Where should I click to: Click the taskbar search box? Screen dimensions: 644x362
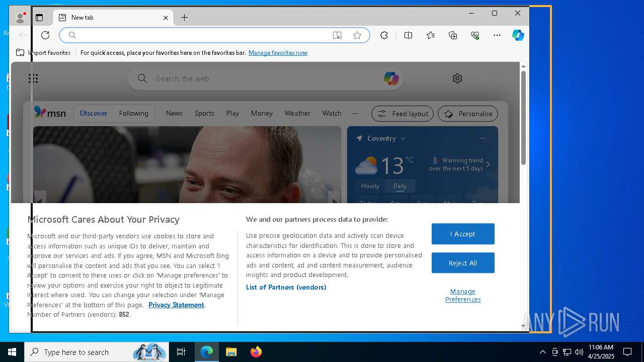[x=97, y=352]
